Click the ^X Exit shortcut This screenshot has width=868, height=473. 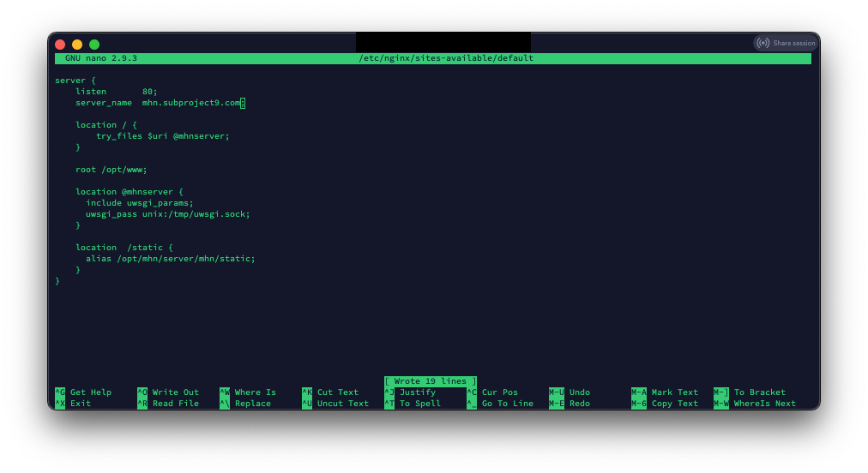[73, 404]
